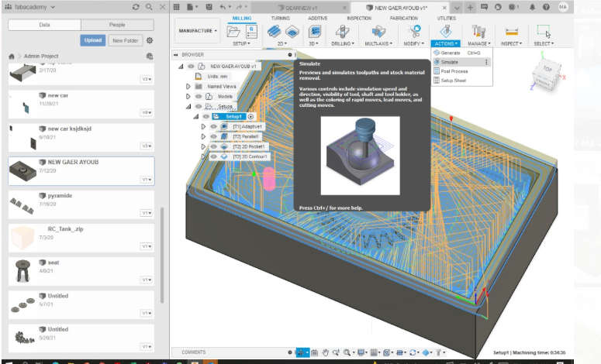Choose Simulate from the Actions menu
Screen dimensions: 601x364
(x=461, y=62)
